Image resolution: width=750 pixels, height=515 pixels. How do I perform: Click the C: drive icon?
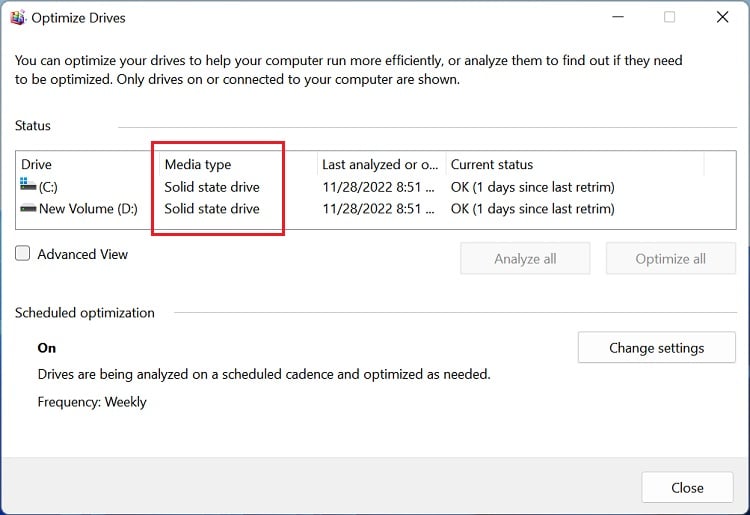point(27,186)
